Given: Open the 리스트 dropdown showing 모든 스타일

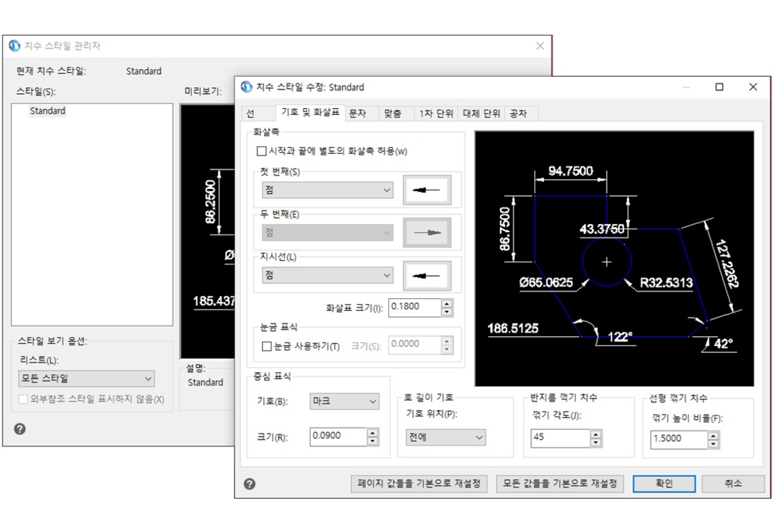Looking at the screenshot, I should tap(86, 378).
